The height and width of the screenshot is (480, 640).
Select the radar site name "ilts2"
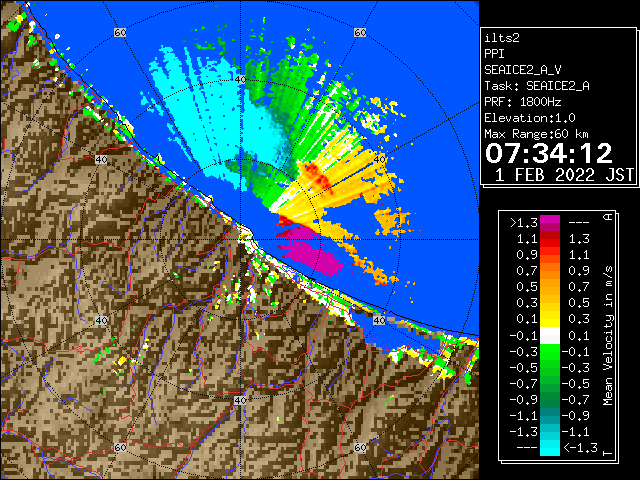pos(502,38)
